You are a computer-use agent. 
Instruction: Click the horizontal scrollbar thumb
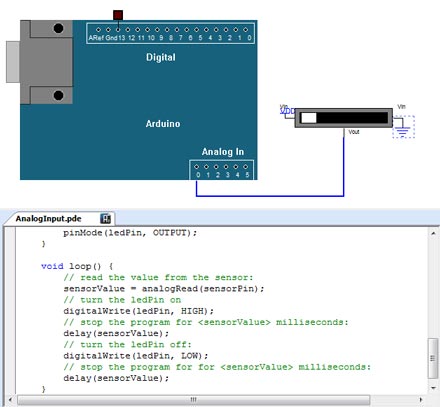click(x=193, y=399)
